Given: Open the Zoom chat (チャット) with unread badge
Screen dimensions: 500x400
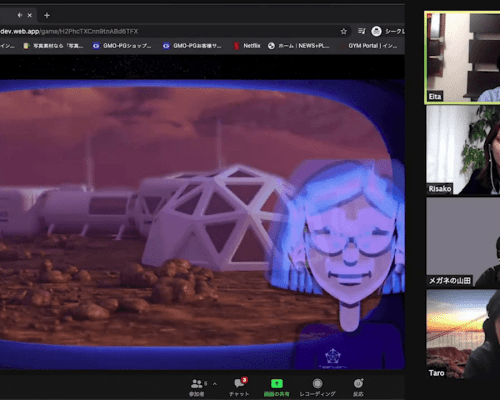Looking at the screenshot, I should coord(240,387).
